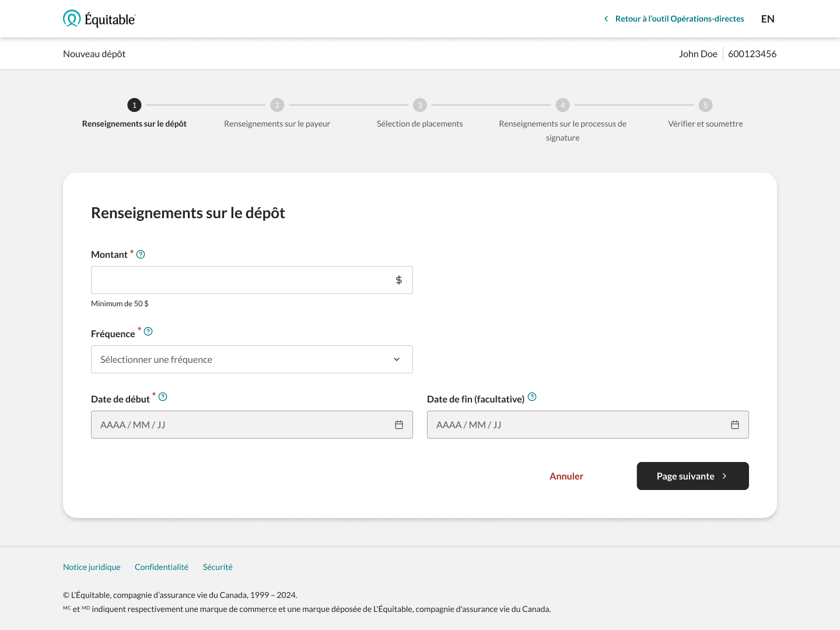Open the Notice juridique footer link
This screenshot has height=630, width=840.
[x=92, y=567]
